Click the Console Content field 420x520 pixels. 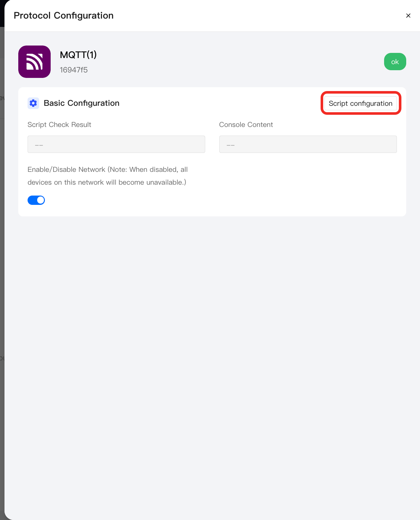coord(308,144)
